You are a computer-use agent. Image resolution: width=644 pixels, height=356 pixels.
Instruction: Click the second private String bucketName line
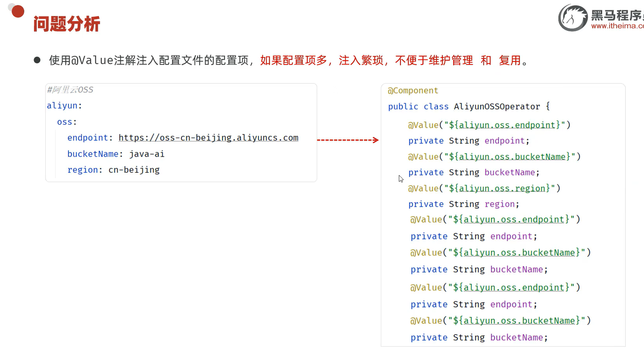(x=479, y=270)
